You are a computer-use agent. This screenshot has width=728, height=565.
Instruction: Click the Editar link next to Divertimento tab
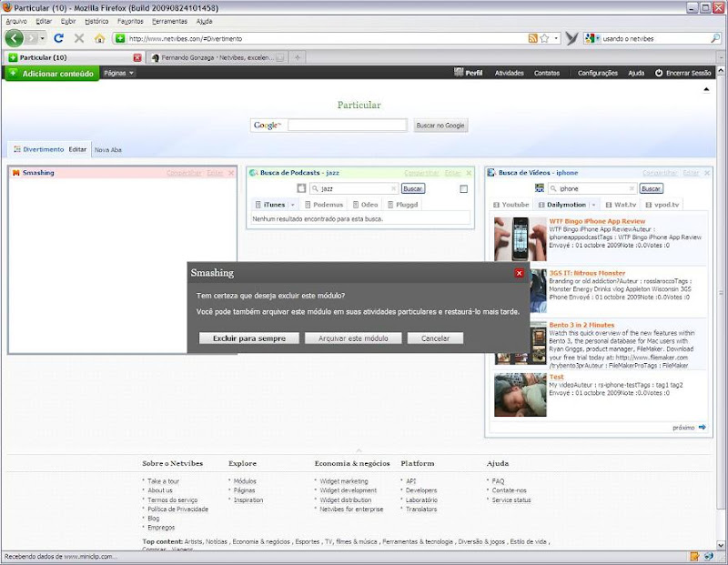pyautogui.click(x=77, y=149)
